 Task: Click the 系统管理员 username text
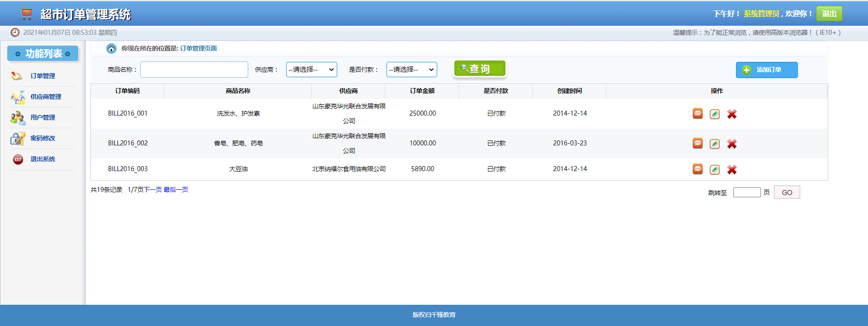pyautogui.click(x=762, y=14)
